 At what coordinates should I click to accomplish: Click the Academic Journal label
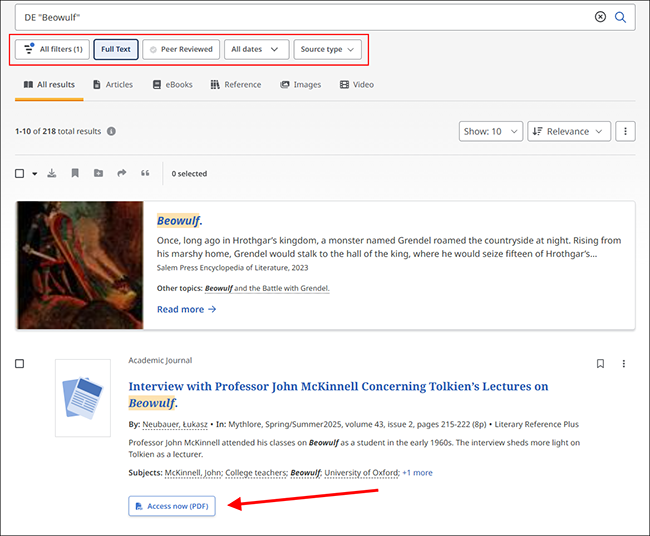pyautogui.click(x=160, y=360)
